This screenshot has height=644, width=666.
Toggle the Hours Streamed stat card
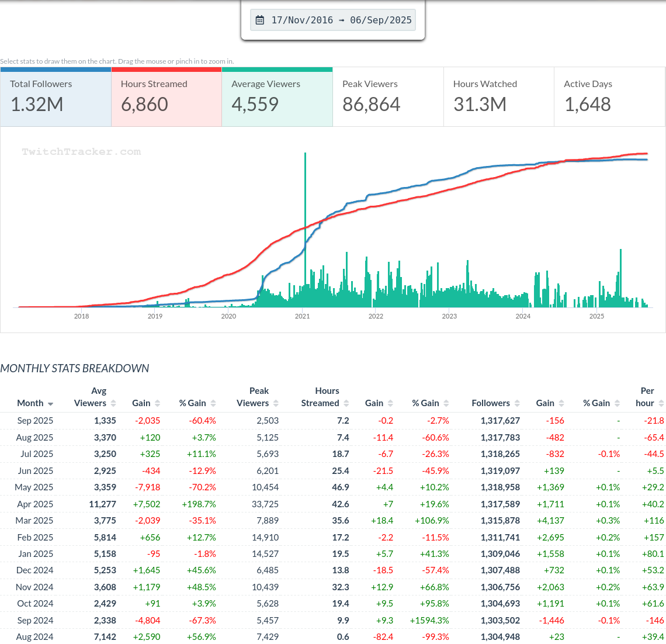166,97
